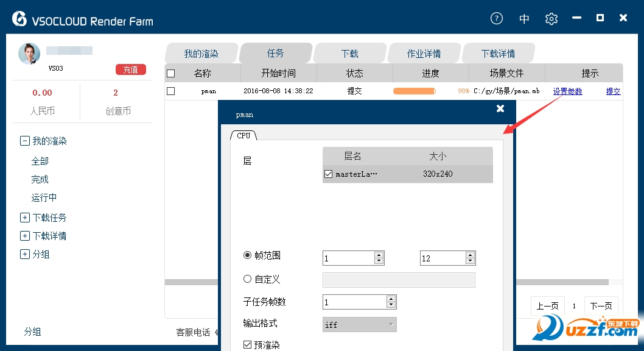644x351 pixels.
Task: Expand the 下载任务 tree node
Action: coord(25,218)
